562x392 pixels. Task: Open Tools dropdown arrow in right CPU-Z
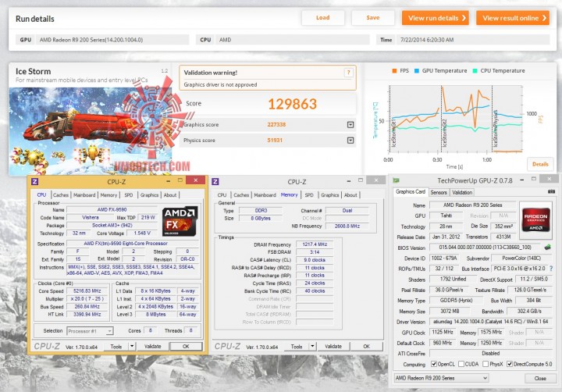312,347
